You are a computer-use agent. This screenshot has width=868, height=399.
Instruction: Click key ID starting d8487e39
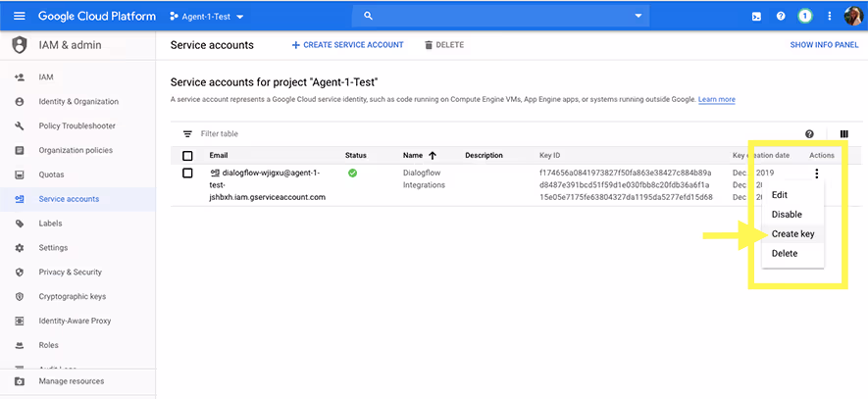625,185
